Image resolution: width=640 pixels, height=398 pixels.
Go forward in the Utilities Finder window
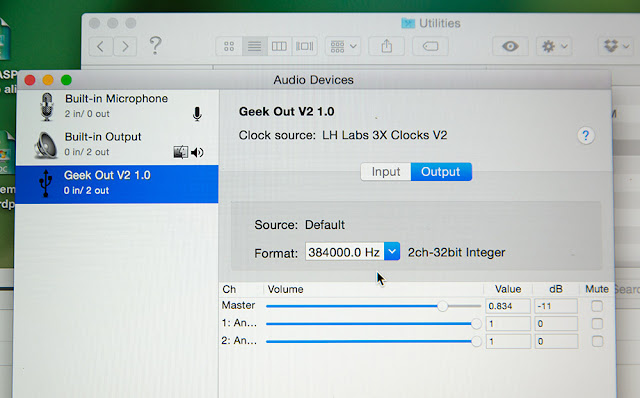(125, 46)
